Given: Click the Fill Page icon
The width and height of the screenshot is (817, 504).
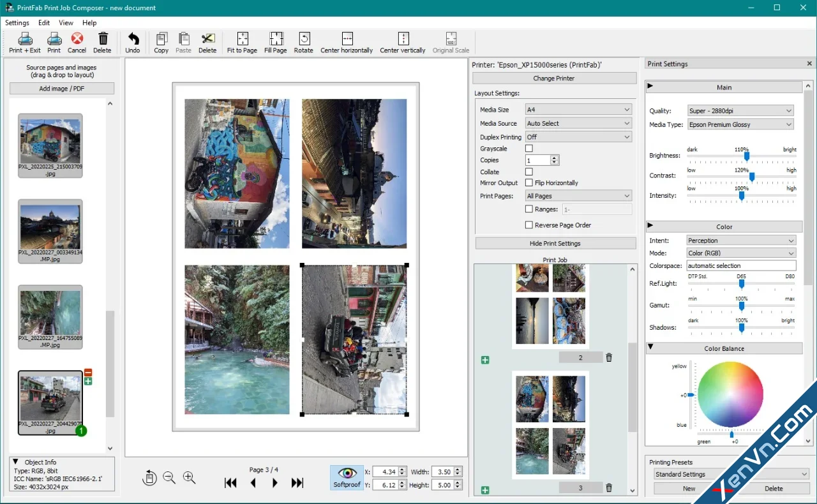Looking at the screenshot, I should pyautogui.click(x=276, y=42).
